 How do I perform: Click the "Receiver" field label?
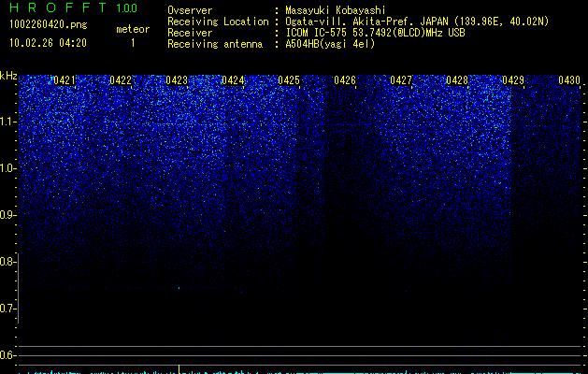[190, 33]
